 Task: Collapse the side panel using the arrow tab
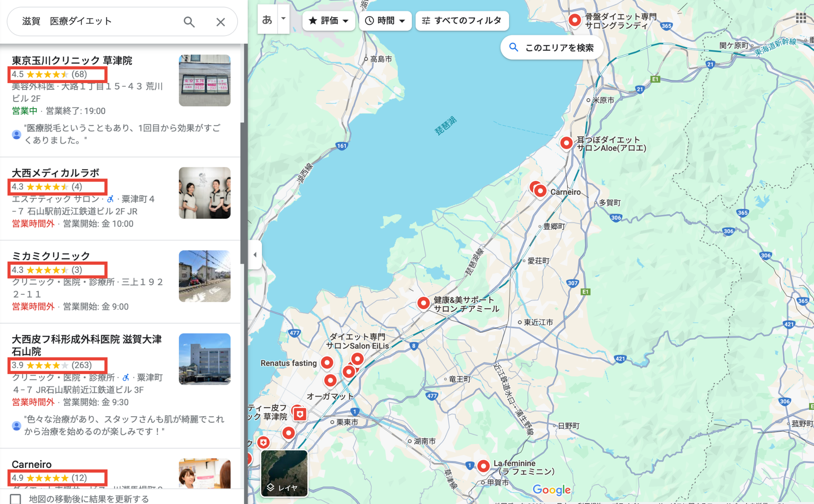tap(255, 255)
